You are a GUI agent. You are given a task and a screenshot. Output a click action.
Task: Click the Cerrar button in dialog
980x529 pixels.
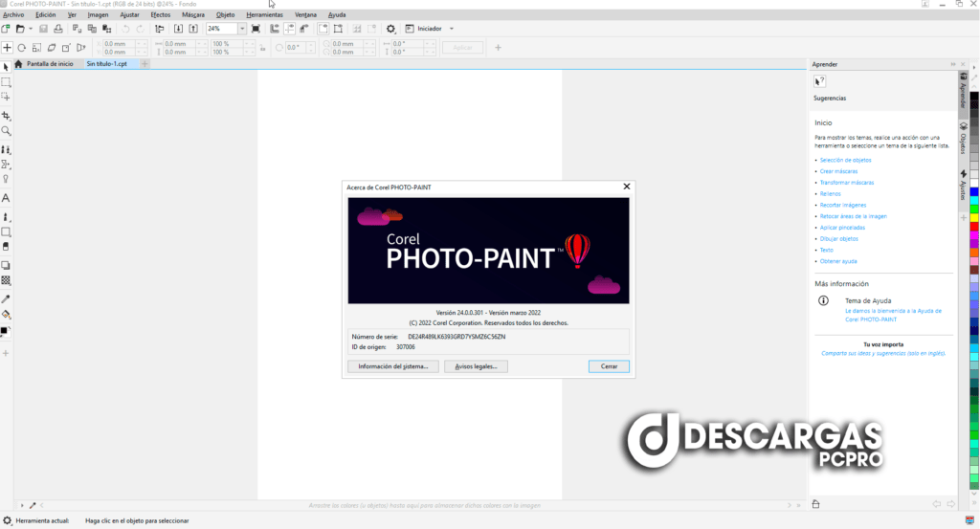coord(609,366)
